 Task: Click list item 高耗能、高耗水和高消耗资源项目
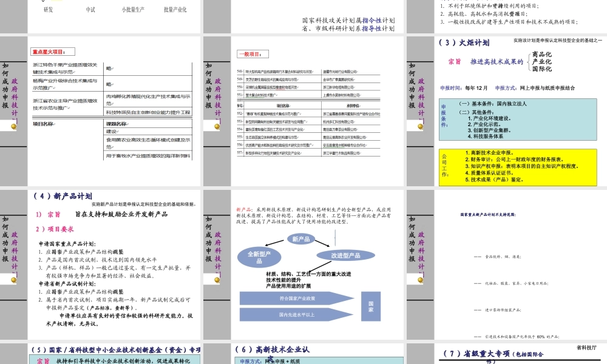[484, 14]
